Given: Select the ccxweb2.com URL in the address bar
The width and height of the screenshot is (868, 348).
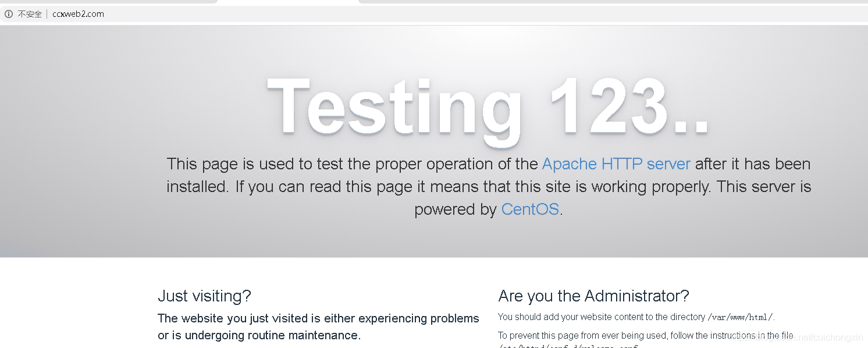Looking at the screenshot, I should pyautogui.click(x=78, y=14).
